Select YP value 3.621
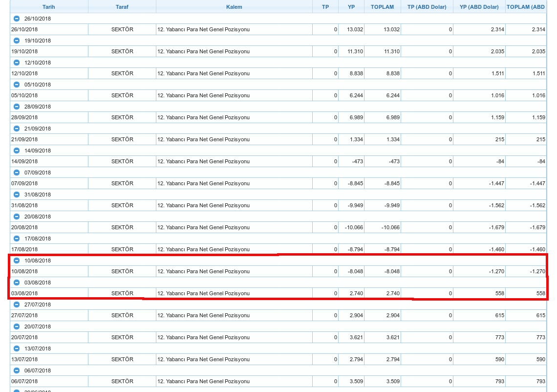The width and height of the screenshot is (557, 392). pyautogui.click(x=351, y=338)
